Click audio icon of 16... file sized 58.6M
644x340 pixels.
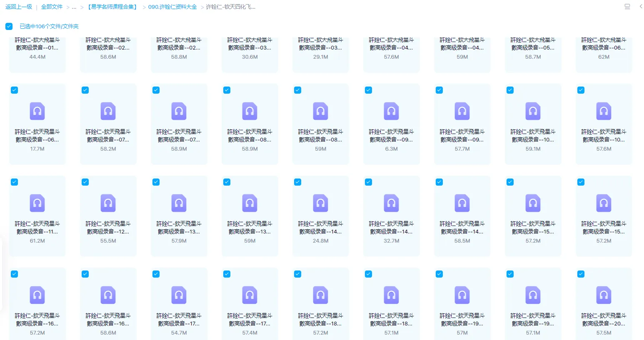[x=108, y=295]
